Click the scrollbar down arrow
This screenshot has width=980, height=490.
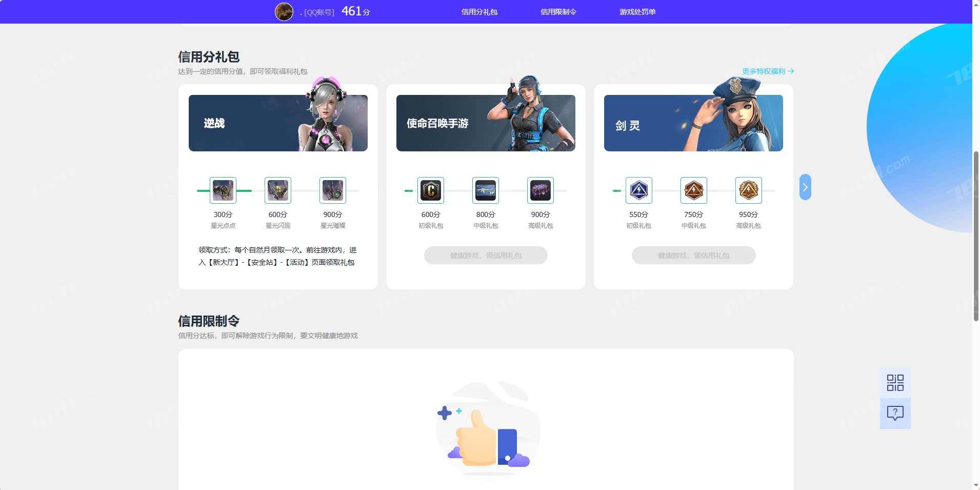(976, 485)
